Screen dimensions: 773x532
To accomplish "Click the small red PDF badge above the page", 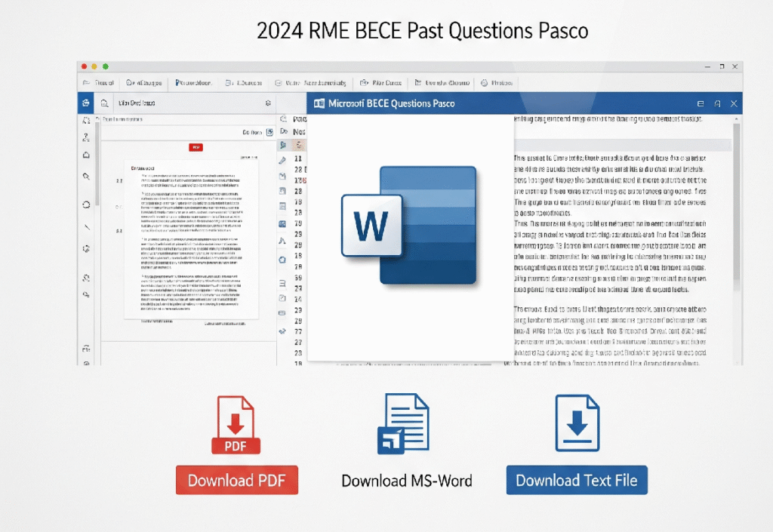I will [196, 147].
